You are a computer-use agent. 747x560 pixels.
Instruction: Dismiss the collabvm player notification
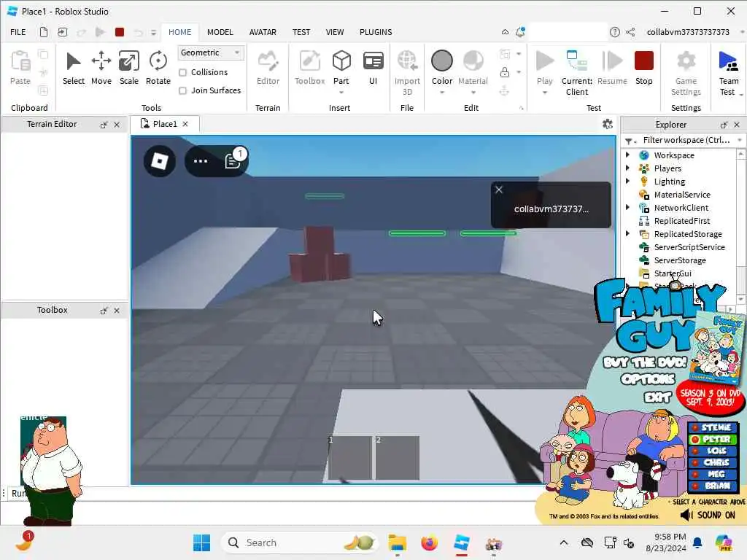[x=499, y=190]
